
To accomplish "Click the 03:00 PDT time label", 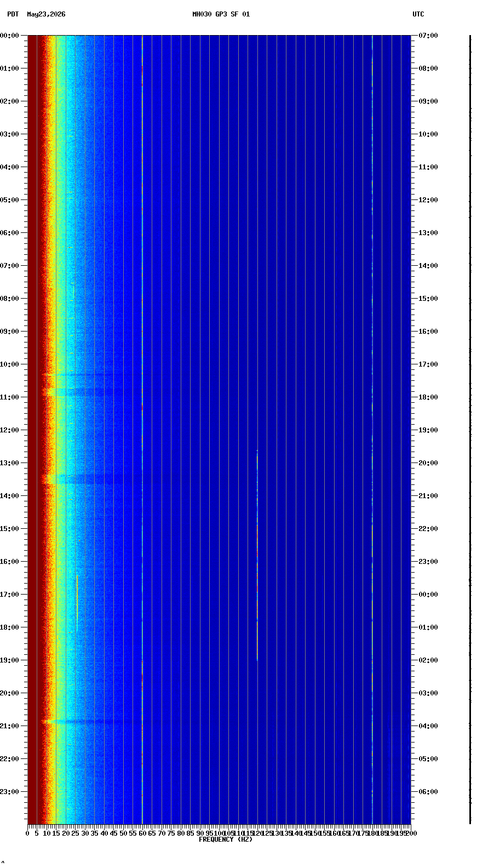I will click(9, 134).
